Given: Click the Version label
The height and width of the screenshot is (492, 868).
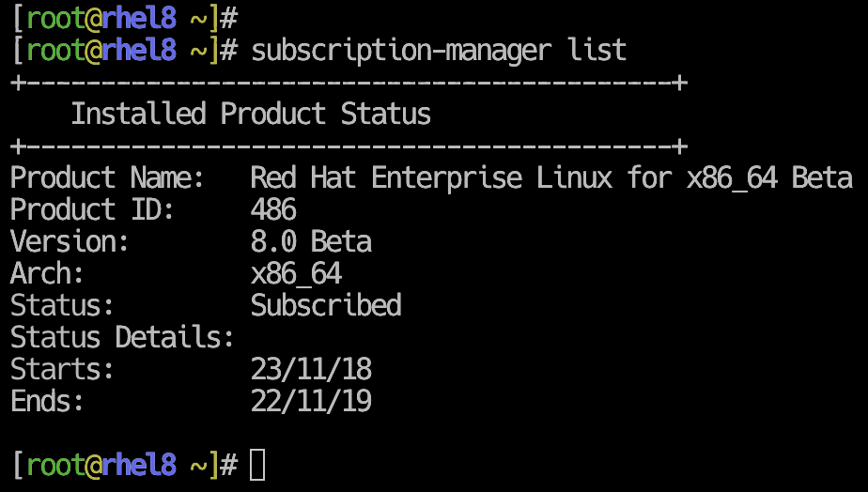Looking at the screenshot, I should [x=70, y=242].
